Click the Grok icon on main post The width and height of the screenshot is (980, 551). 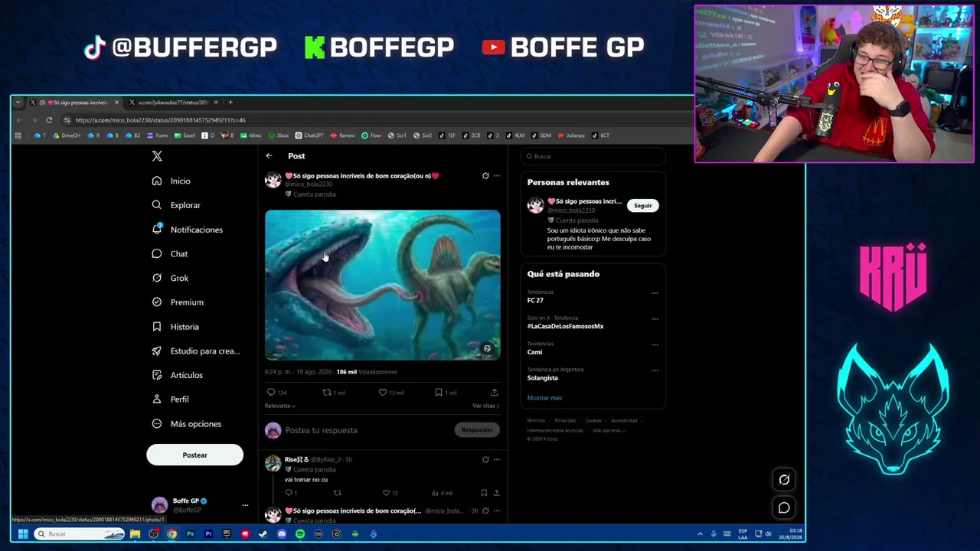tap(485, 176)
